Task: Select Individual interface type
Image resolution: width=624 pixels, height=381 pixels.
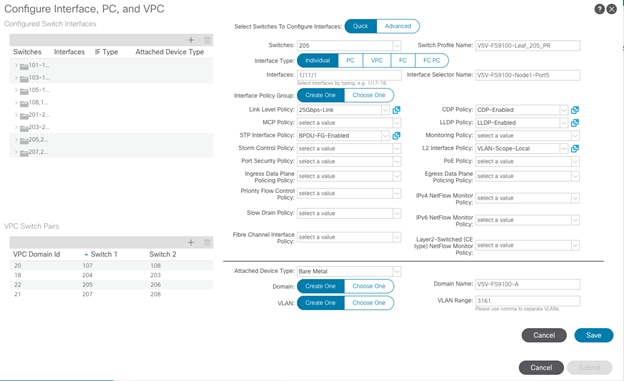Action: point(318,61)
